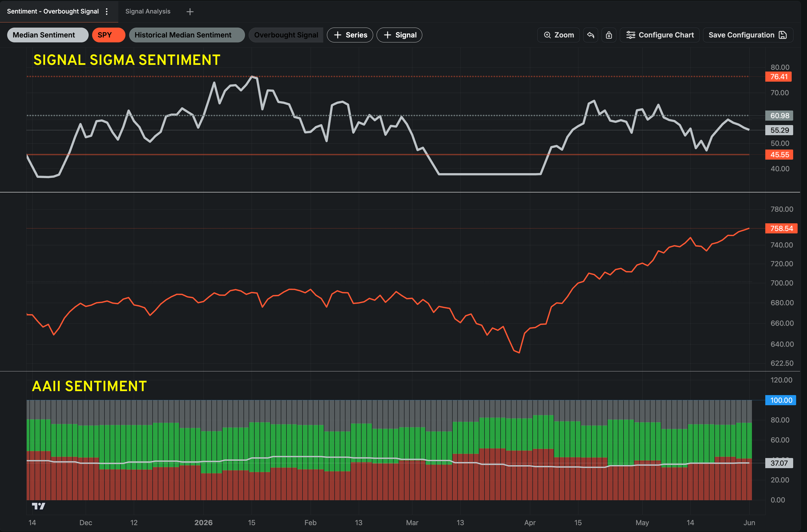The image size is (807, 532).
Task: Toggle the Median Sentiment series pill
Action: [47, 35]
